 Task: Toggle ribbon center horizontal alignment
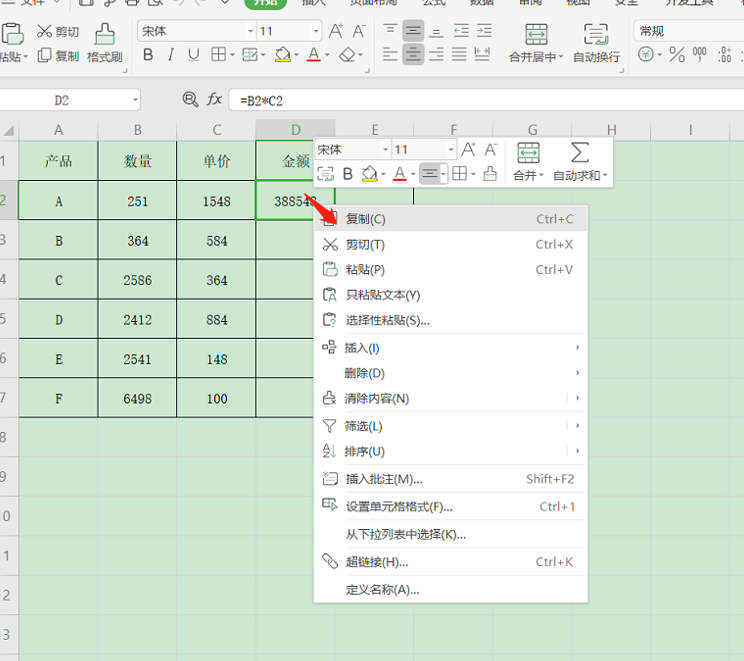(x=413, y=55)
